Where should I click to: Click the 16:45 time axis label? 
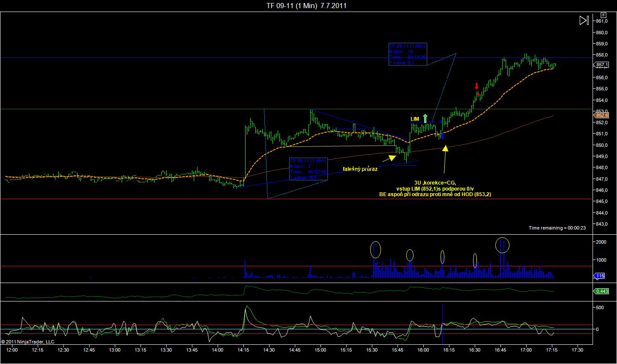point(500,350)
